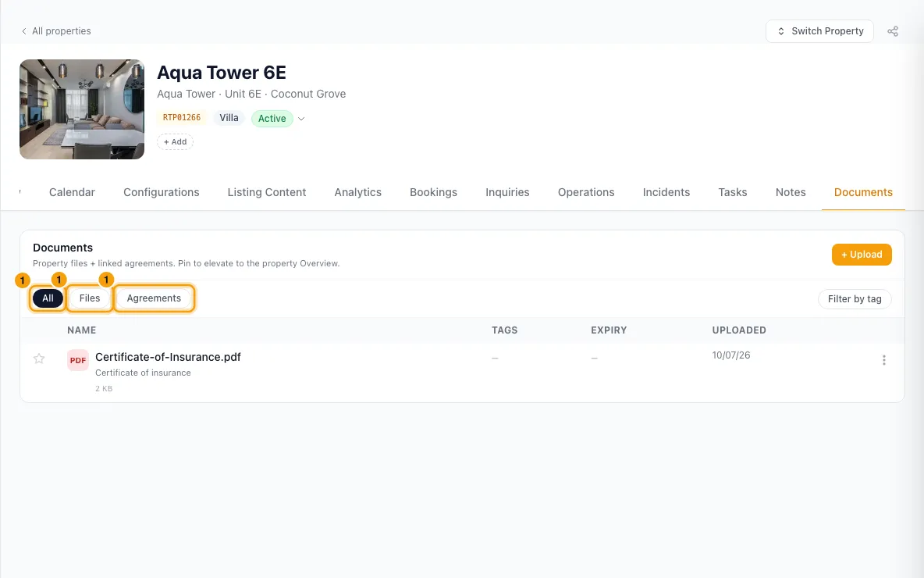Switch to the Inquiries tab
The image size is (924, 578).
pyautogui.click(x=507, y=192)
